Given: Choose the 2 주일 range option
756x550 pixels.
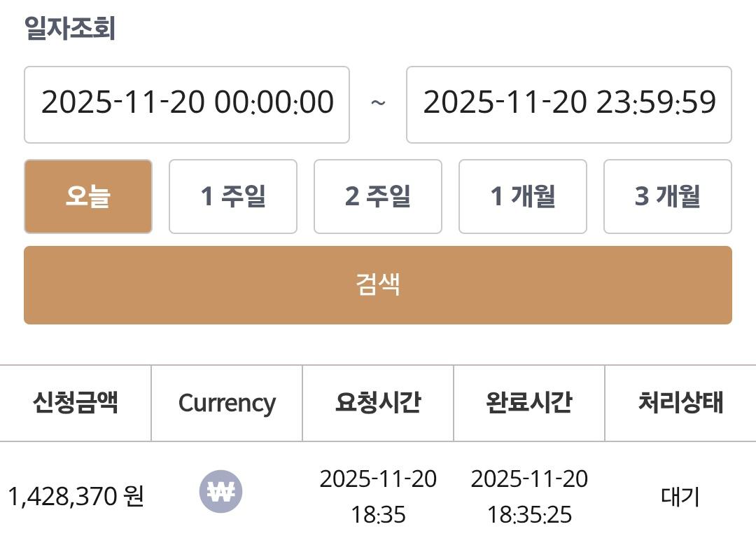Looking at the screenshot, I should pos(377,196).
